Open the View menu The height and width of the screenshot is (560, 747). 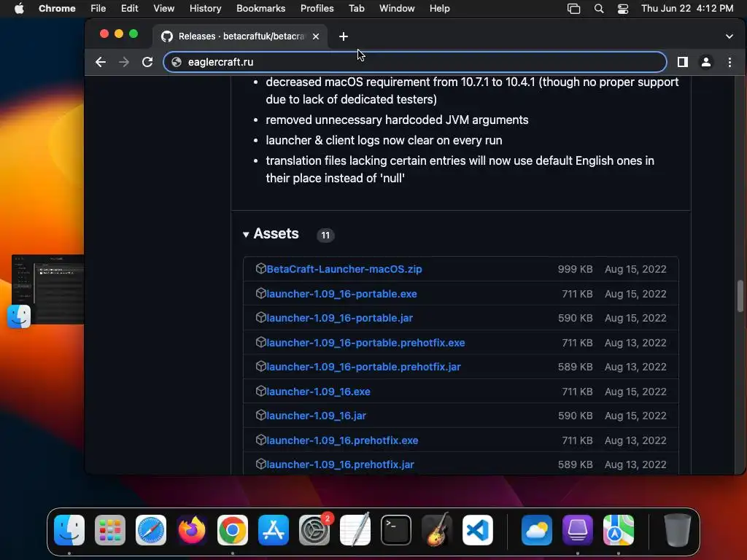pyautogui.click(x=163, y=9)
